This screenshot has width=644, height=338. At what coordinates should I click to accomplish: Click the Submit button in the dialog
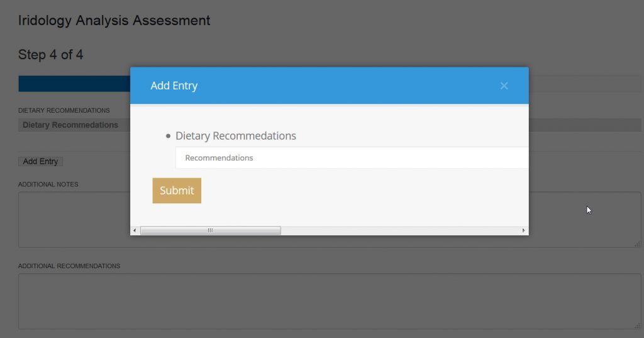coord(177,190)
